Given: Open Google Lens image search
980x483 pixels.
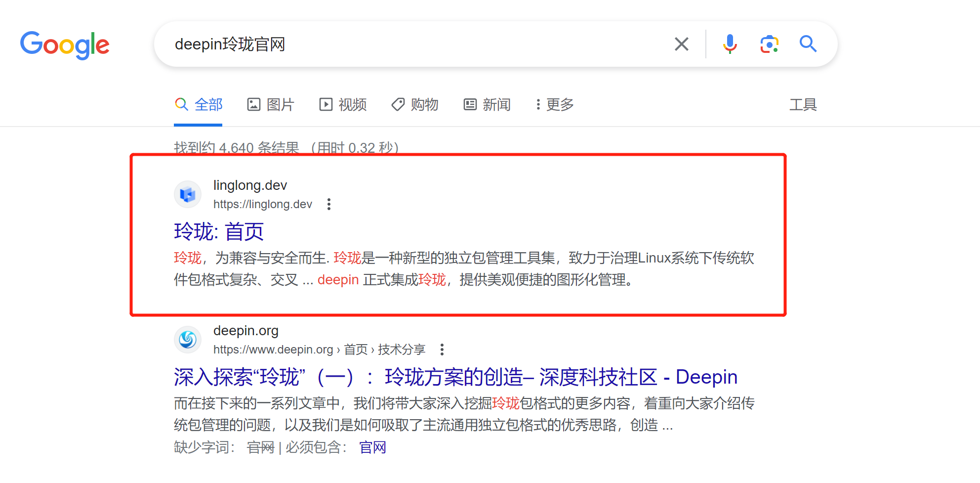Looking at the screenshot, I should (x=769, y=44).
